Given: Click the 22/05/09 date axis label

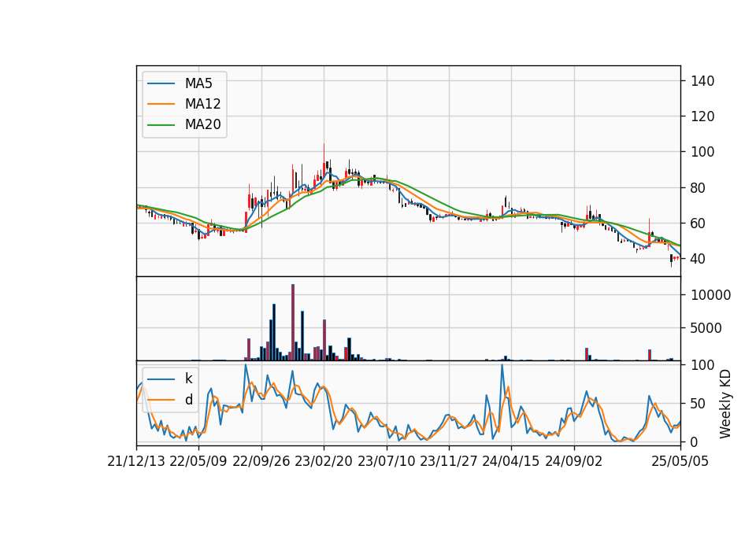Looking at the screenshot, I should pos(198,461).
